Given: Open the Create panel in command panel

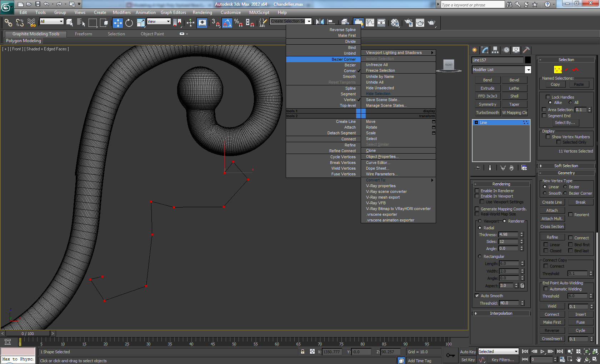Looking at the screenshot, I should click(474, 50).
